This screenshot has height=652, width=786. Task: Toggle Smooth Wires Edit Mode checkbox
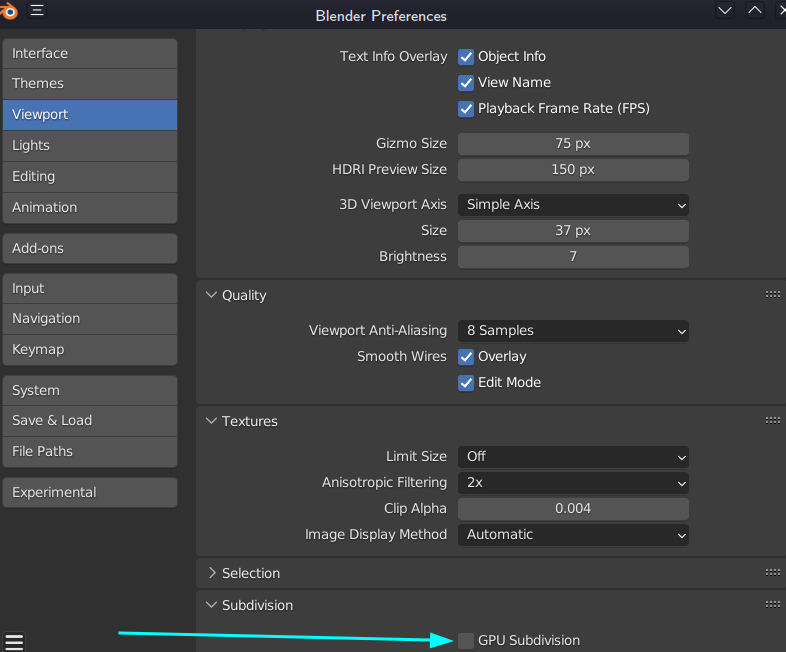click(x=466, y=383)
